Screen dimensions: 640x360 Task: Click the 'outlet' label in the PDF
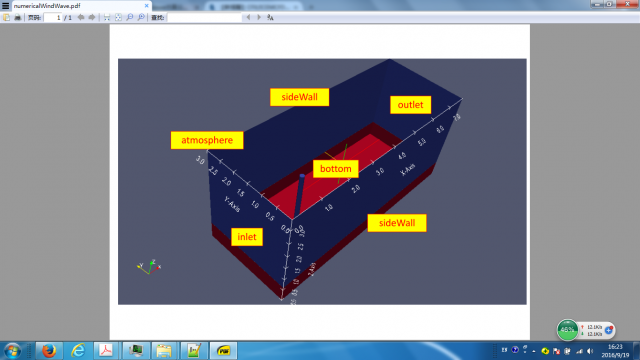pos(410,105)
